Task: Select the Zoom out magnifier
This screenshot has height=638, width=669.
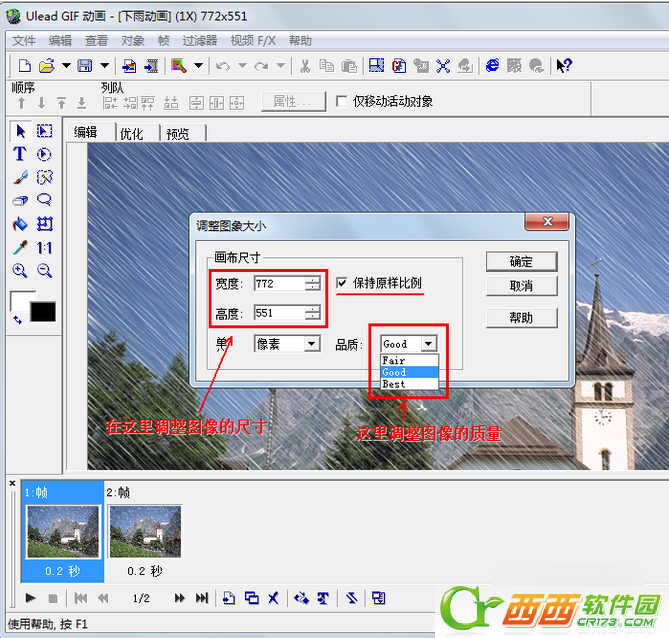Action: click(x=44, y=270)
